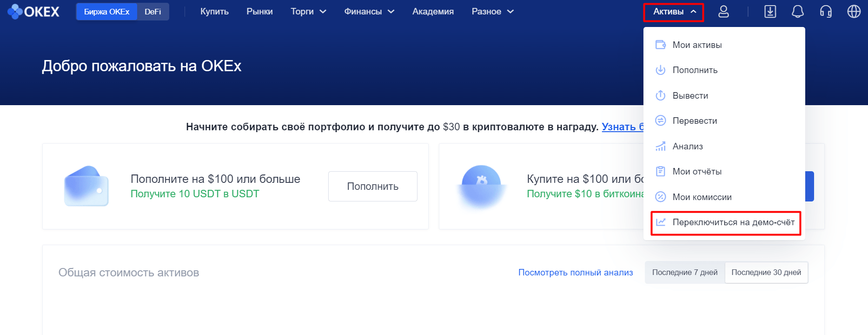Click chart icon beside Анализ
The image size is (868, 335).
[x=661, y=146]
